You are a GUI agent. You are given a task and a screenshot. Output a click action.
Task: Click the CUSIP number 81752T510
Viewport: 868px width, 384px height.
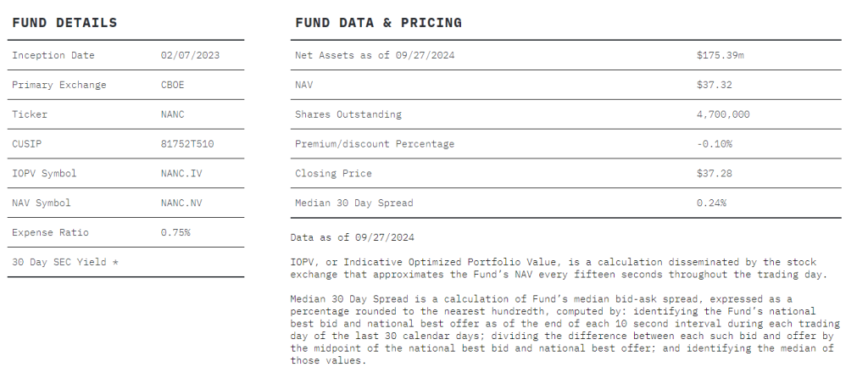click(187, 144)
